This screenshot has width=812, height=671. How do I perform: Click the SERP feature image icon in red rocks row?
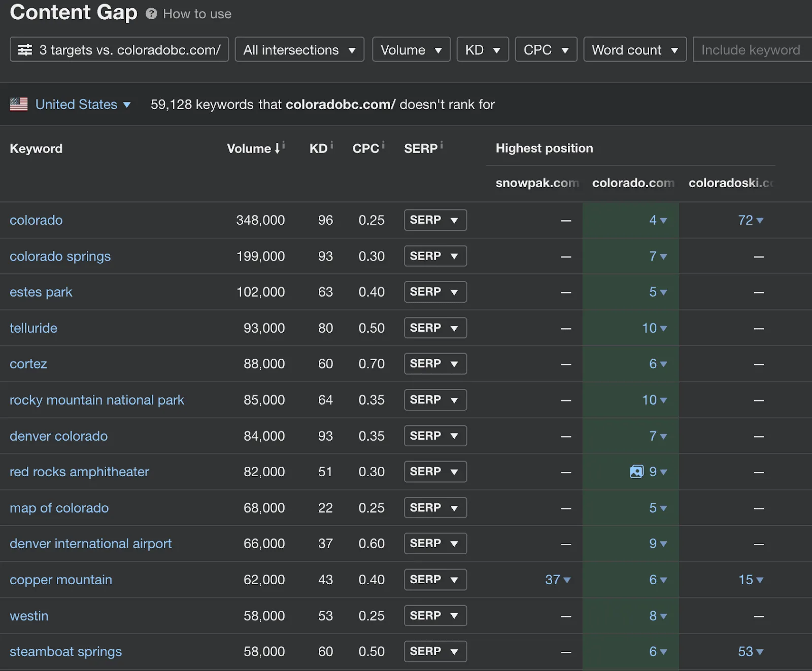636,472
